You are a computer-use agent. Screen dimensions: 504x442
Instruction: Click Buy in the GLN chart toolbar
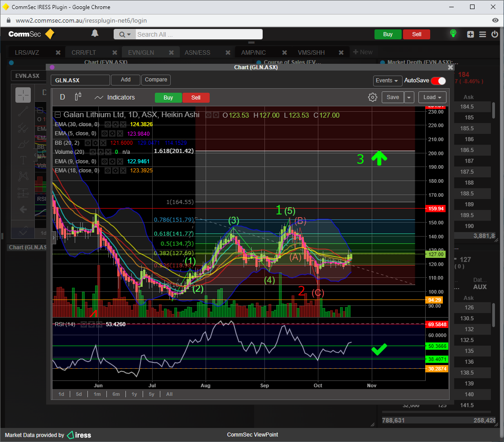(x=168, y=98)
